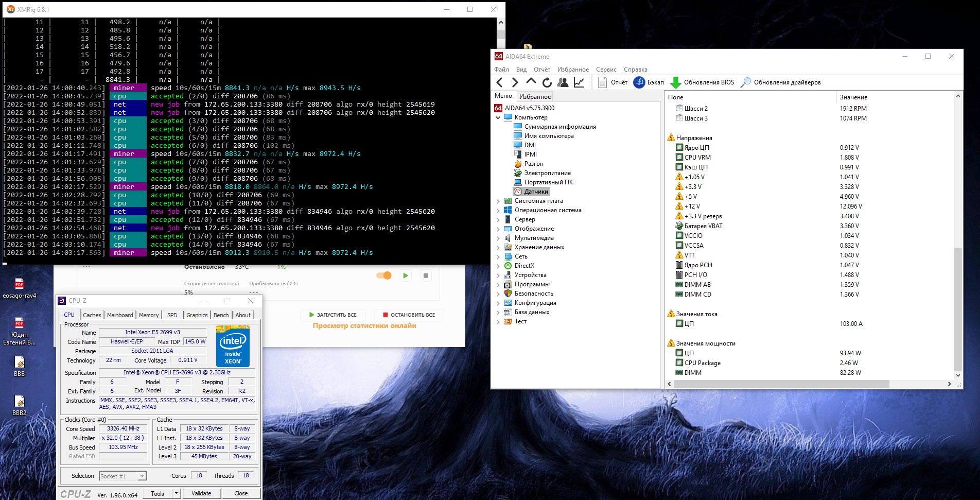This screenshot has height=500, width=980.
Task: Select Суммарная информация in AIDA64 tree
Action: (x=560, y=127)
